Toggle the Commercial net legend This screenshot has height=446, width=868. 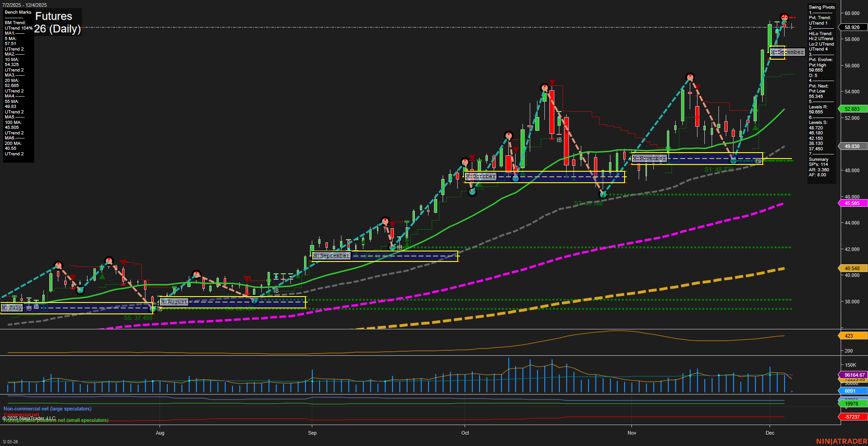[21, 415]
